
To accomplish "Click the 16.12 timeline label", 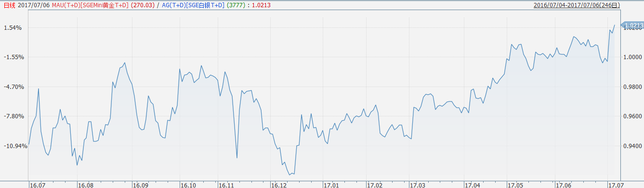I will pyautogui.click(x=279, y=185).
